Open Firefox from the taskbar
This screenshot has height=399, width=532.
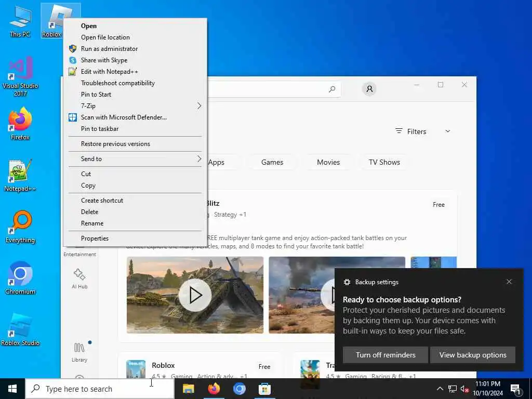pos(214,389)
